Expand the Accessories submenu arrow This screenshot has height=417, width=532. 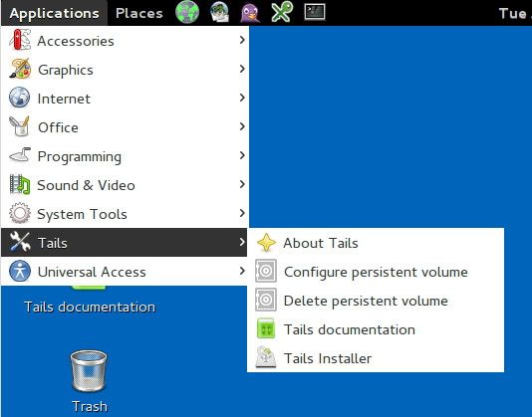pos(242,40)
